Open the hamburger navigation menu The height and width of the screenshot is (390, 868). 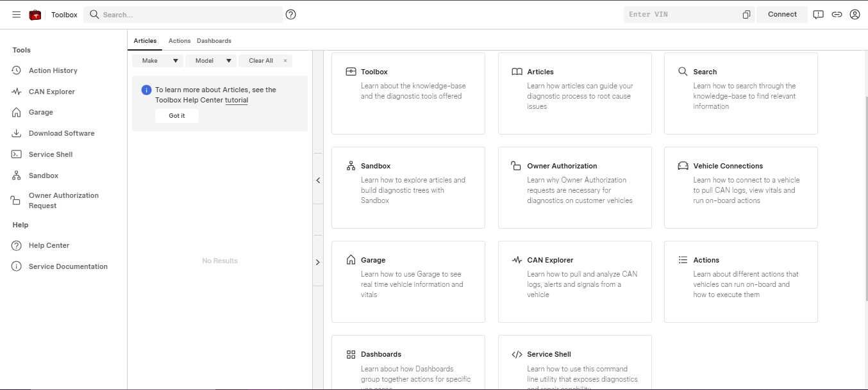tap(17, 14)
